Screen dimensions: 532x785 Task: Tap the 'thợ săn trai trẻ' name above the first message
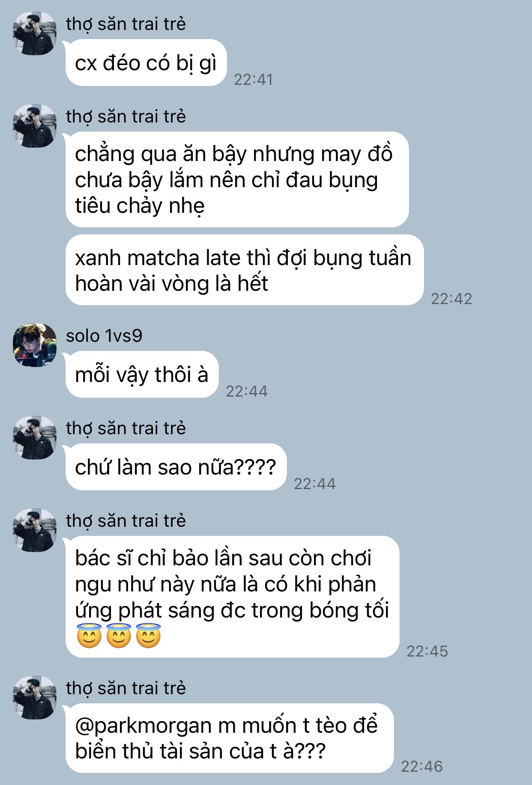click(x=126, y=24)
